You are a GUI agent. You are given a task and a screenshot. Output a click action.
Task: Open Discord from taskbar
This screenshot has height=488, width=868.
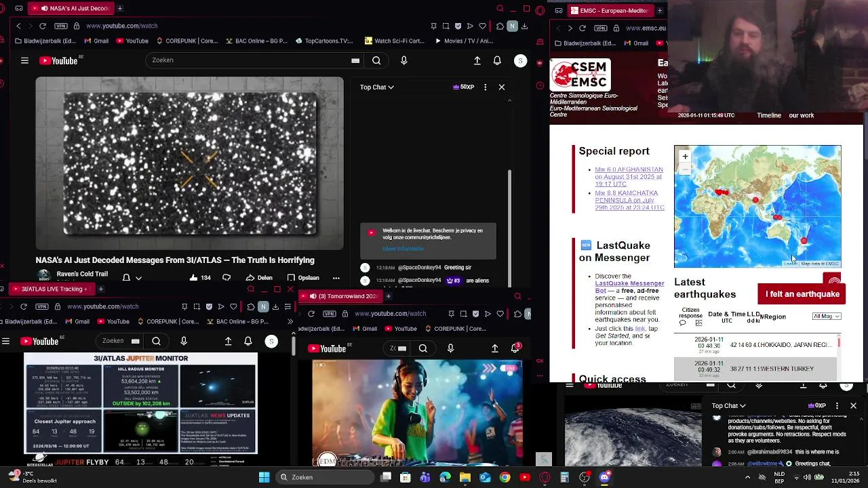pyautogui.click(x=604, y=477)
